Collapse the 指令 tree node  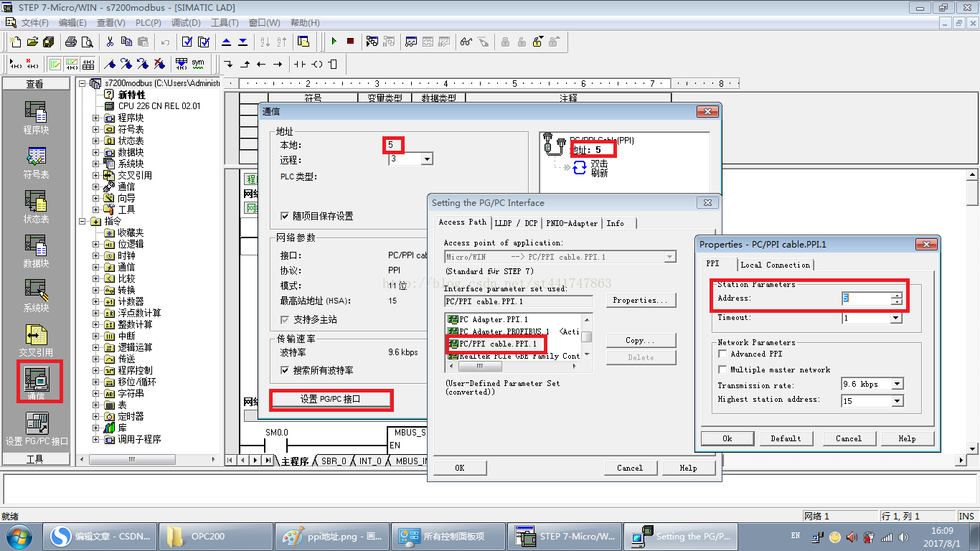(x=83, y=221)
